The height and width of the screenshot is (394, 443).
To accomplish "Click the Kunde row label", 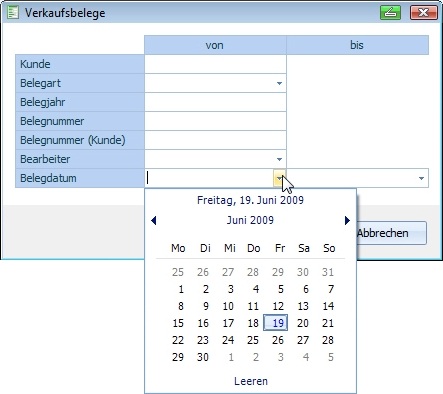I will click(80, 64).
